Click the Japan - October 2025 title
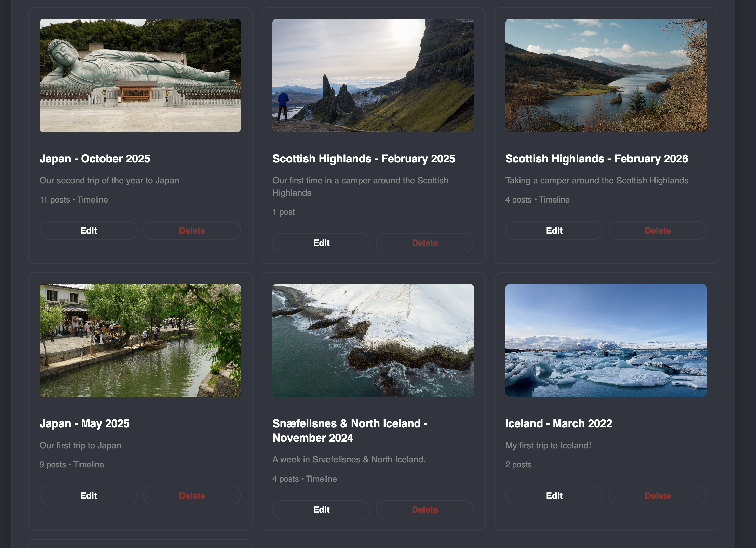Screen dimensions: 756x548 (95, 159)
